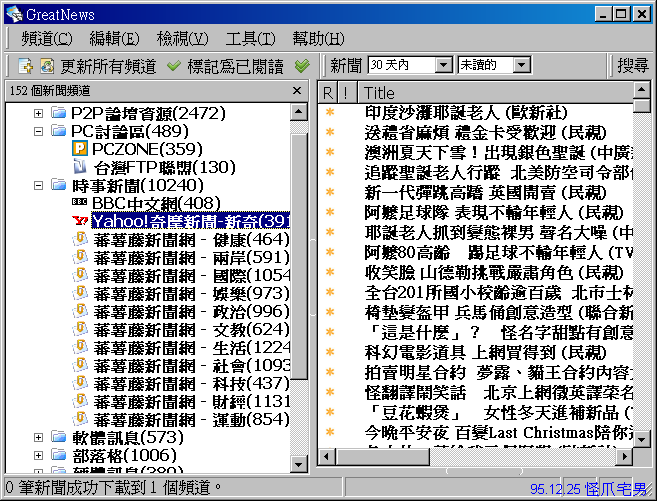
Task: Click the 蕃薯藤新聞網 運動 channel icon
Action: (x=80, y=419)
